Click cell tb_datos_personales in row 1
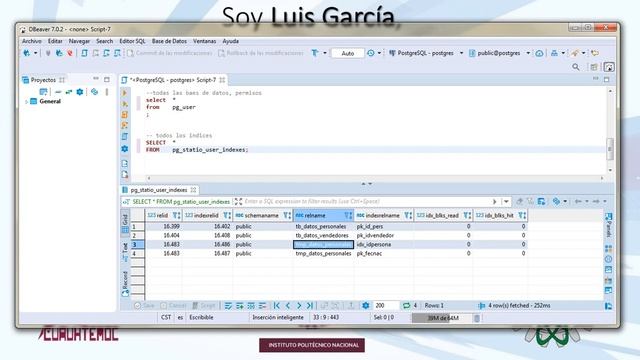640x360 pixels. (323, 227)
